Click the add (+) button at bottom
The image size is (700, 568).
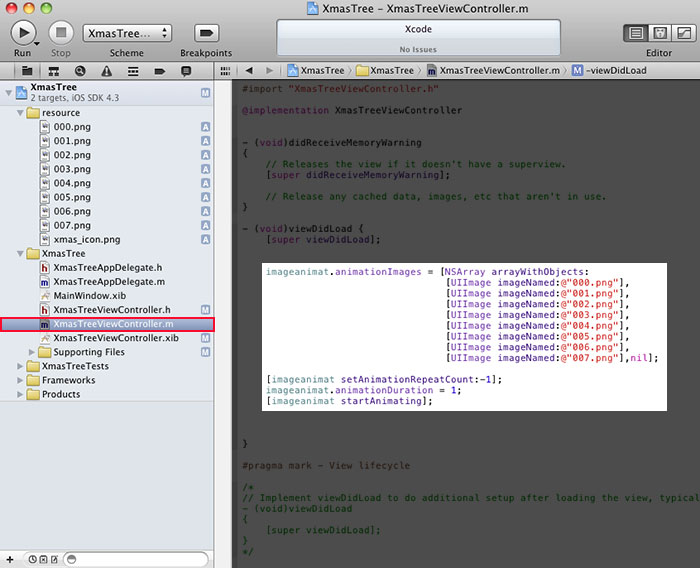click(x=10, y=559)
